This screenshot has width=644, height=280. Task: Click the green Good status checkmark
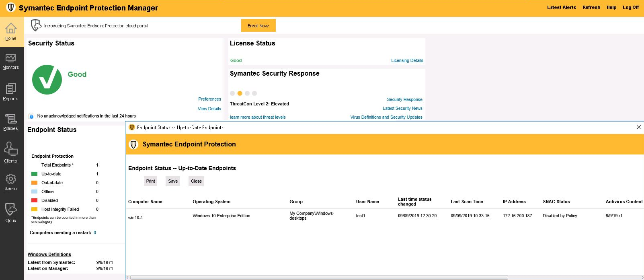click(x=47, y=80)
